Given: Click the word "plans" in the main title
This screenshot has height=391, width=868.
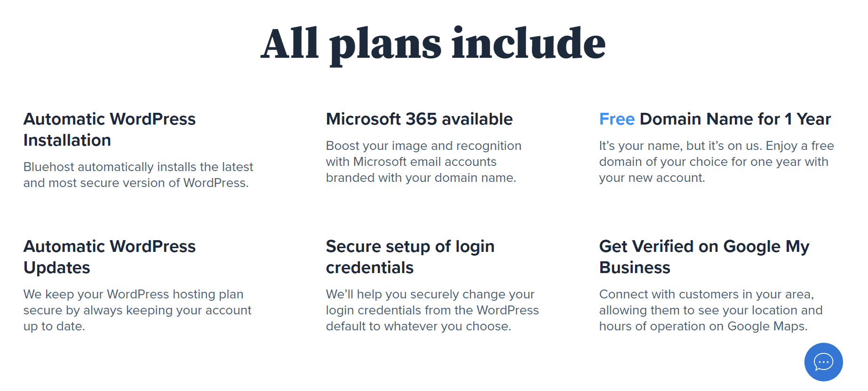Looking at the screenshot, I should (385, 45).
